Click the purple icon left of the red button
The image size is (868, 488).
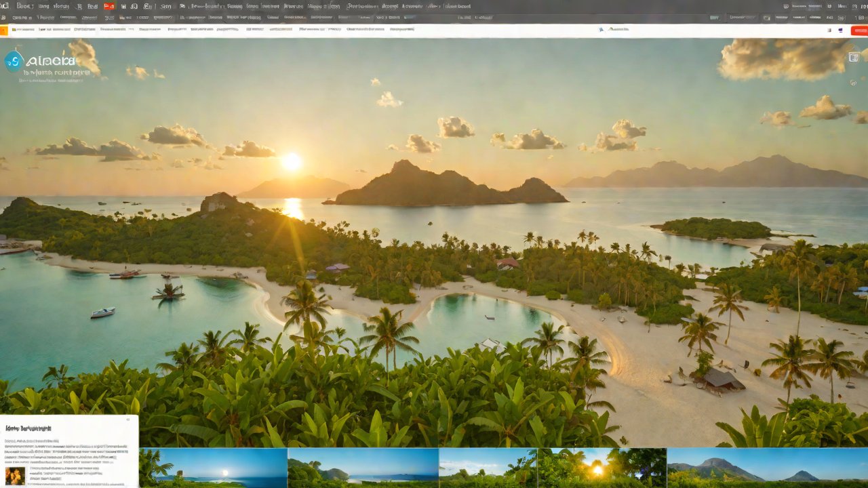coord(841,30)
